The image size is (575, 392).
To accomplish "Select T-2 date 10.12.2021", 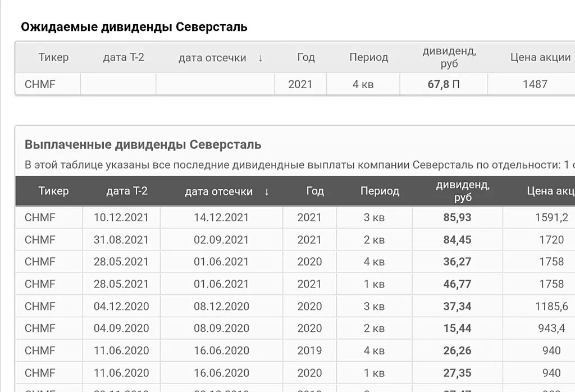I will click(x=121, y=217).
